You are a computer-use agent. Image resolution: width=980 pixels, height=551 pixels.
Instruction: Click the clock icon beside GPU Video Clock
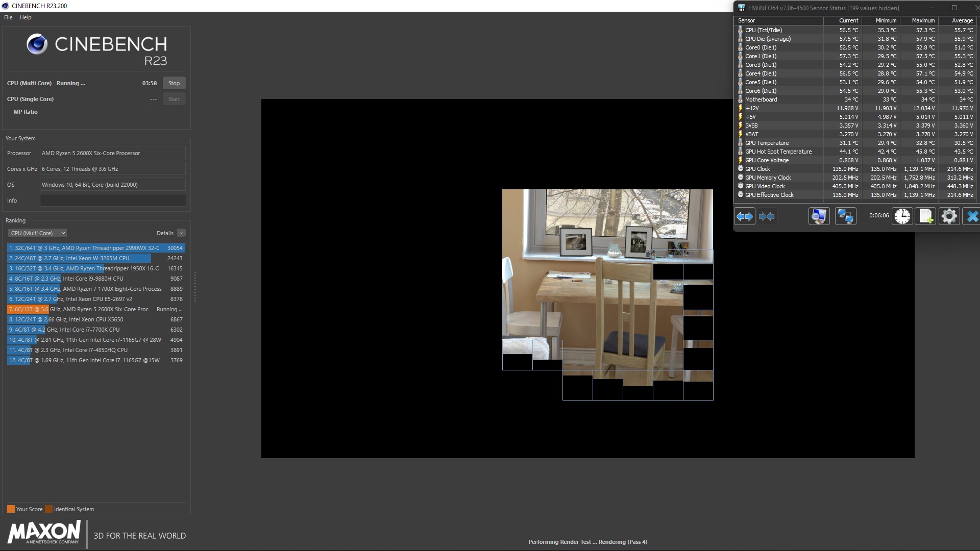(x=740, y=186)
